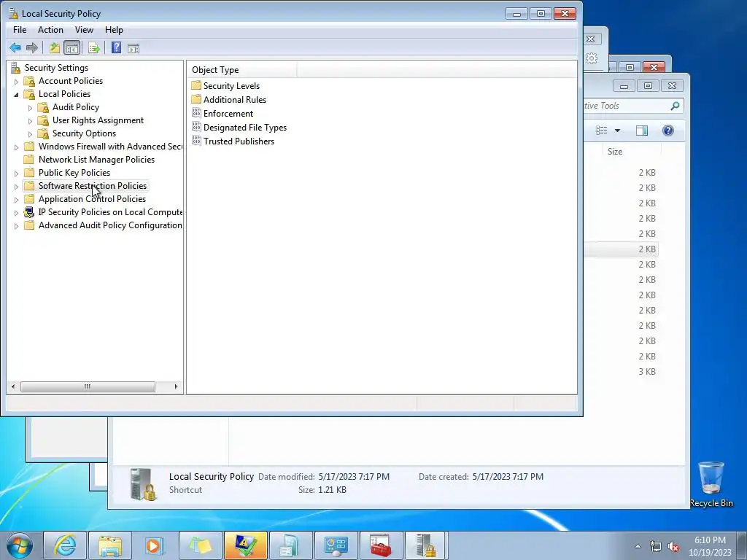Image resolution: width=747 pixels, height=560 pixels.
Task: Open Windows Media Player from taskbar
Action: coord(155,545)
